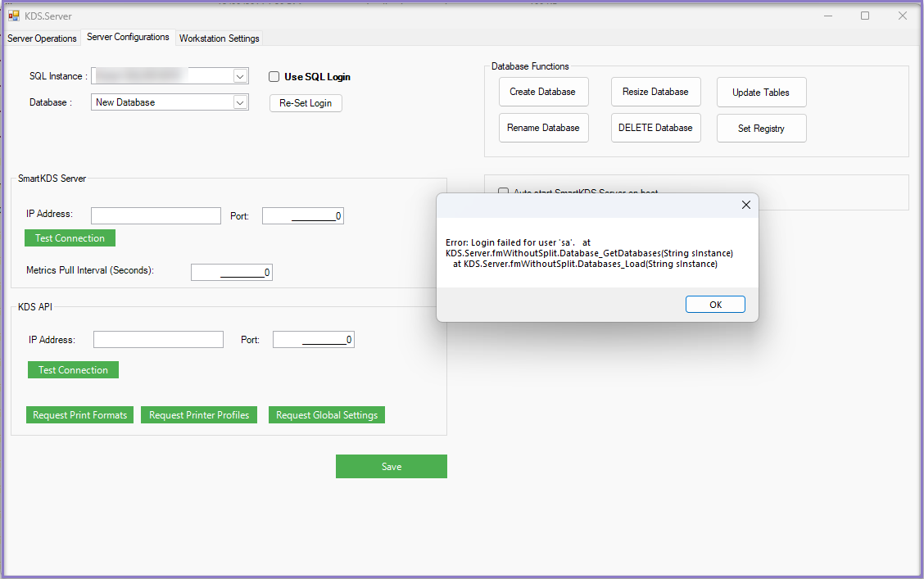This screenshot has width=924, height=579.
Task: Click the Re-Set Login button
Action: (306, 103)
